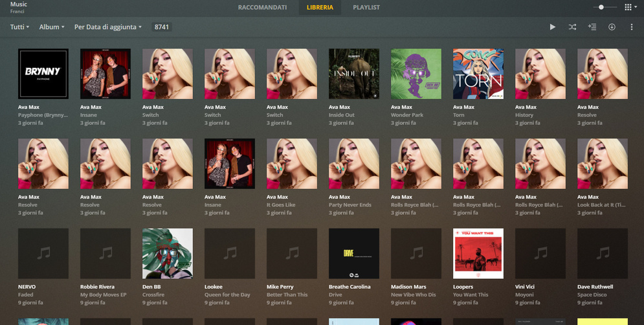Click the Crossfire album title
This screenshot has width=644, height=325.
[x=153, y=295]
